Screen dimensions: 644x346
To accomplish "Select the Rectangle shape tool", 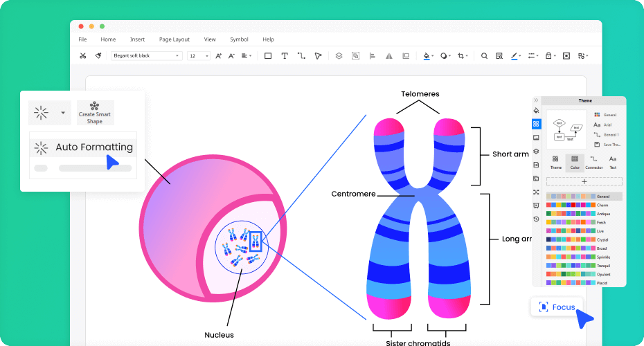I will coord(268,56).
